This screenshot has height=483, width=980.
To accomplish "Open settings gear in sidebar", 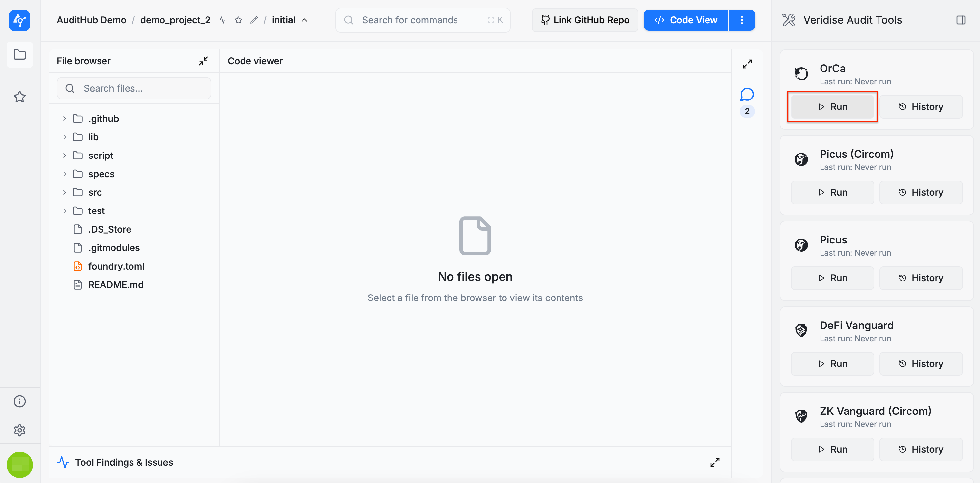I will (20, 430).
